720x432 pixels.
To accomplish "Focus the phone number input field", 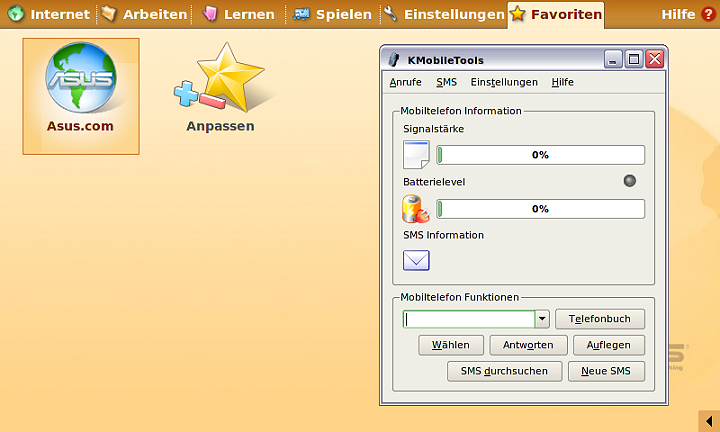I will pos(469,319).
